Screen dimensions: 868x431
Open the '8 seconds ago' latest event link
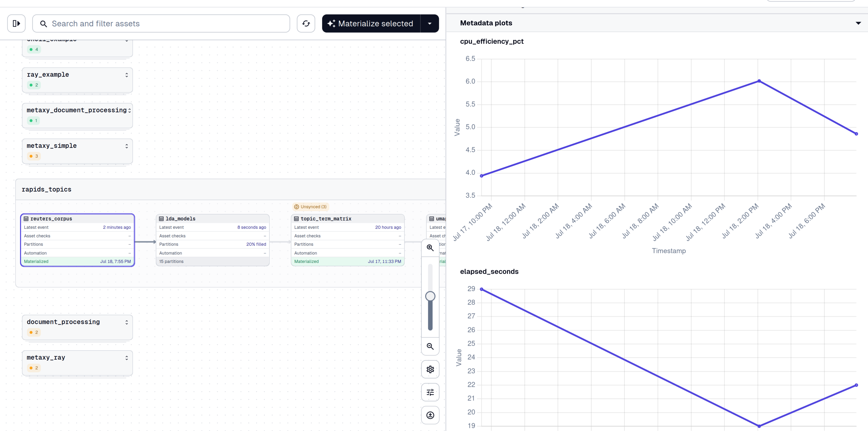tap(252, 227)
